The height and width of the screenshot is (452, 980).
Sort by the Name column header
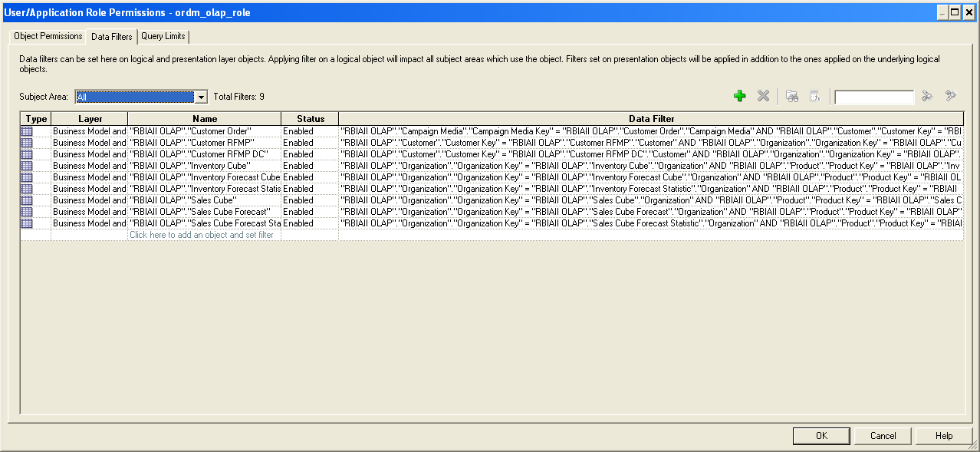205,119
